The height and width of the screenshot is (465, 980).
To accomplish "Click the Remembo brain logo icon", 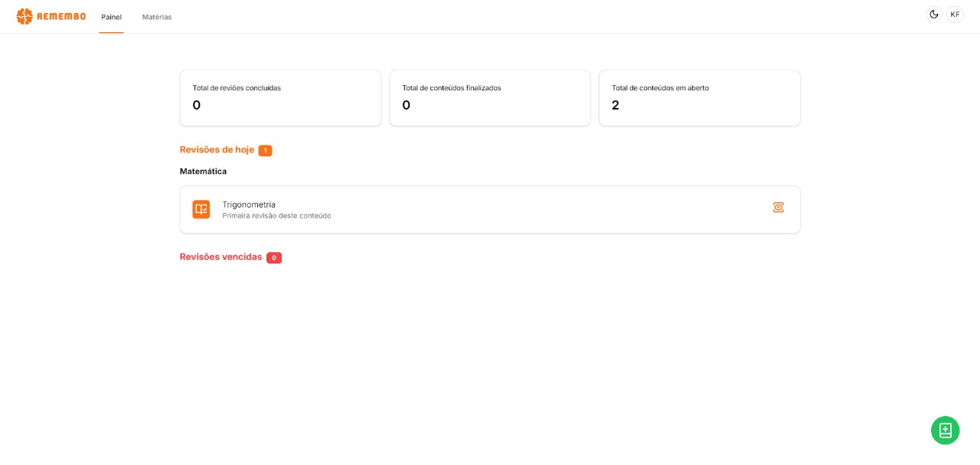I will pyautogui.click(x=24, y=16).
